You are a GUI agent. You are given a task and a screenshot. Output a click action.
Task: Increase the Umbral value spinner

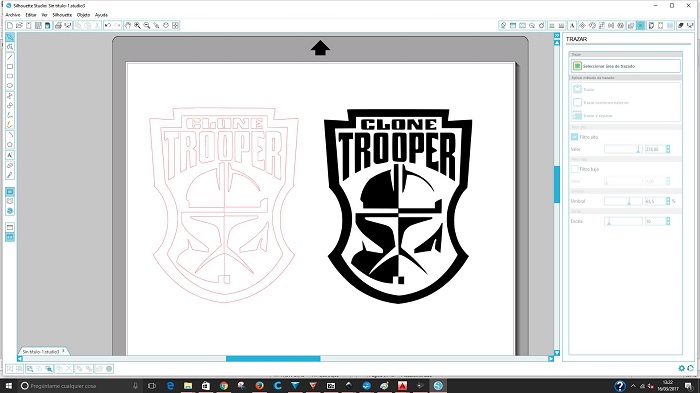(x=668, y=199)
